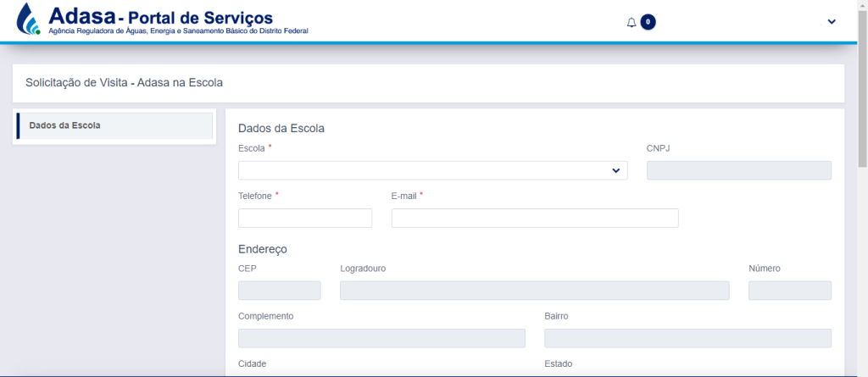The width and height of the screenshot is (868, 377).
Task: Click the 'Dados da Escola' form heading
Action: [281, 129]
